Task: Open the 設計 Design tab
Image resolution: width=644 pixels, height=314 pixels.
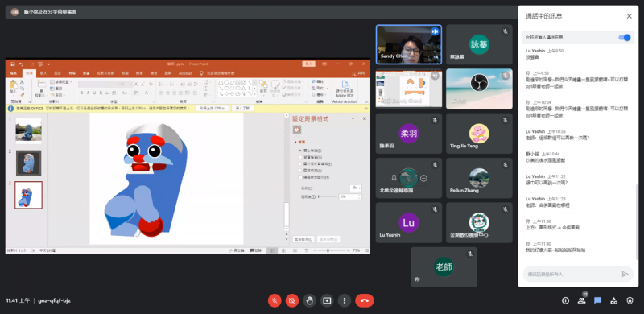Action: (x=57, y=73)
